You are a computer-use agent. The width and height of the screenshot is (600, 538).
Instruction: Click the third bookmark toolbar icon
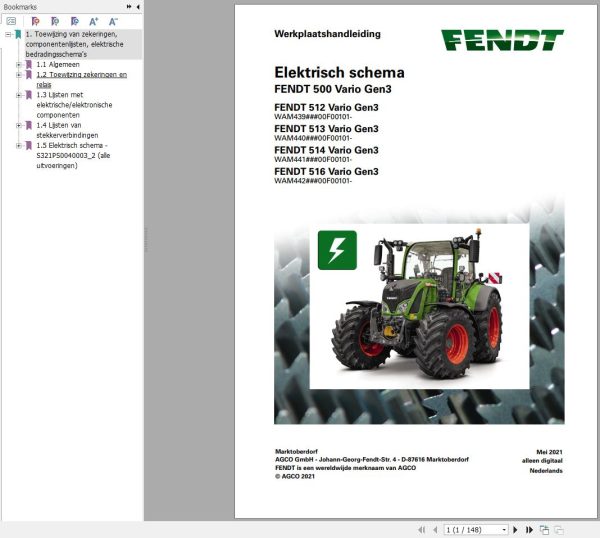pos(75,21)
